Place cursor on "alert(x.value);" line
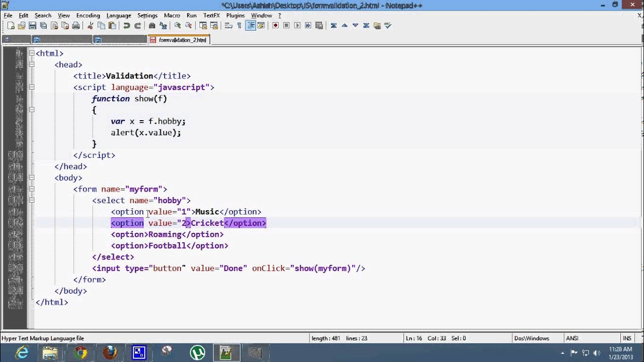 coord(146,133)
